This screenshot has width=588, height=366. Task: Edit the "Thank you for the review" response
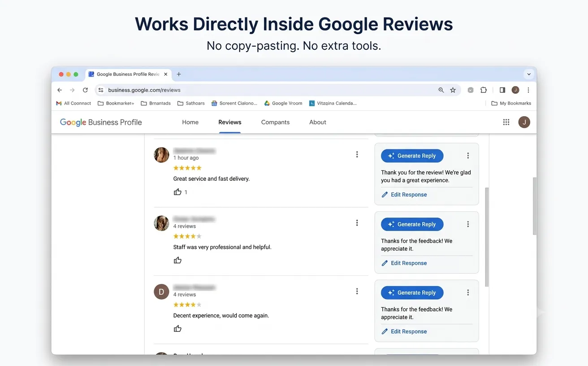[x=404, y=195]
